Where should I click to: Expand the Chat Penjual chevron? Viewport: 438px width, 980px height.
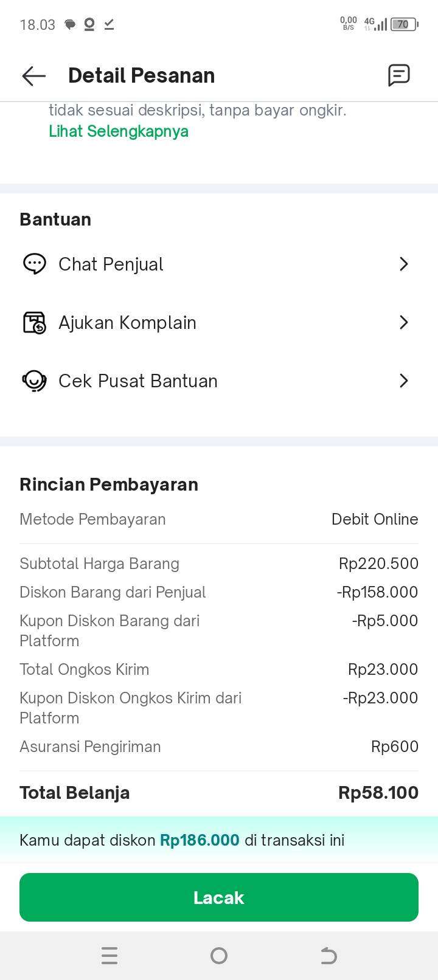[403, 264]
